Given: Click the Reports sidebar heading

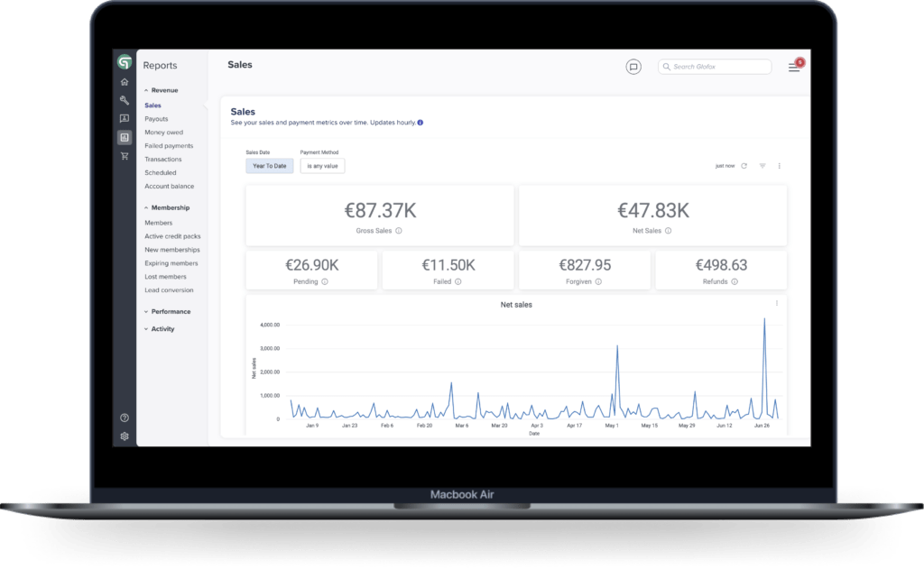Looking at the screenshot, I should 160,66.
